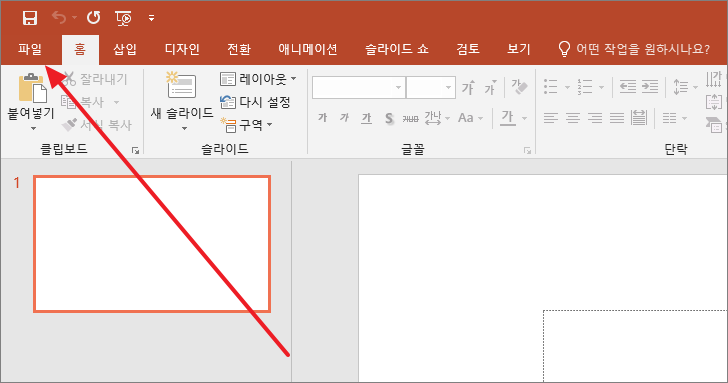Open Clipboard group dialog launcher
Viewport: 728px width, 383px height.
(135, 150)
